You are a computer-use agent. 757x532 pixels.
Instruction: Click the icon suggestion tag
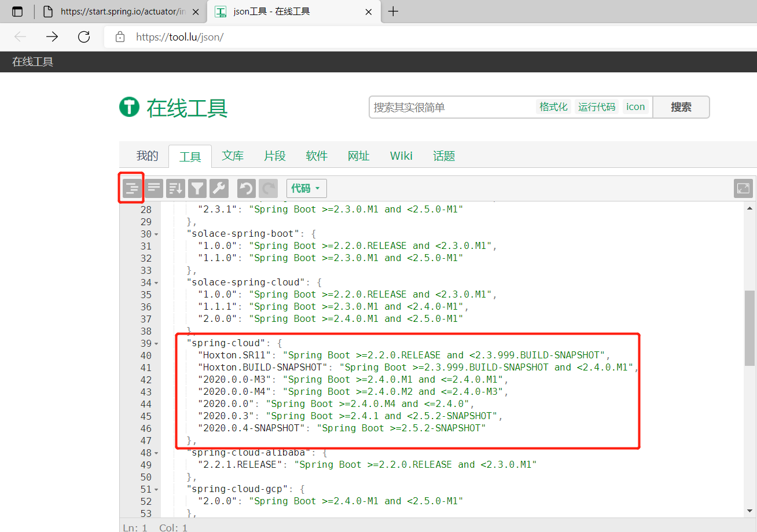635,107
